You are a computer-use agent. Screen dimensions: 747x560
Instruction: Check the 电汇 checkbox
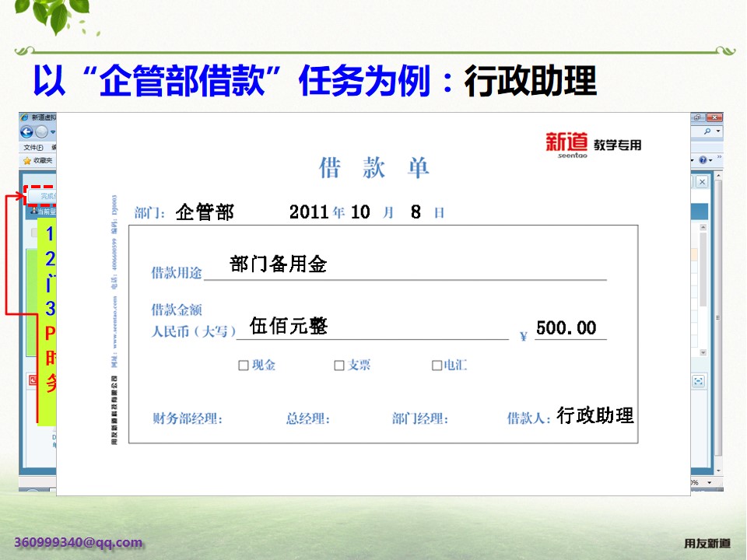(437, 366)
